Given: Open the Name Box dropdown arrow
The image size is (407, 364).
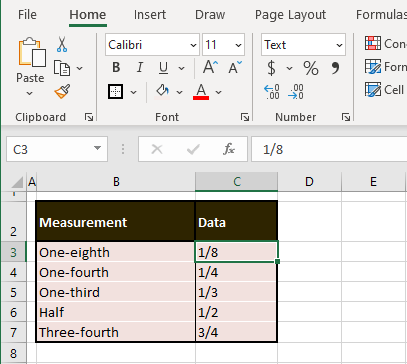Looking at the screenshot, I should point(97,148).
